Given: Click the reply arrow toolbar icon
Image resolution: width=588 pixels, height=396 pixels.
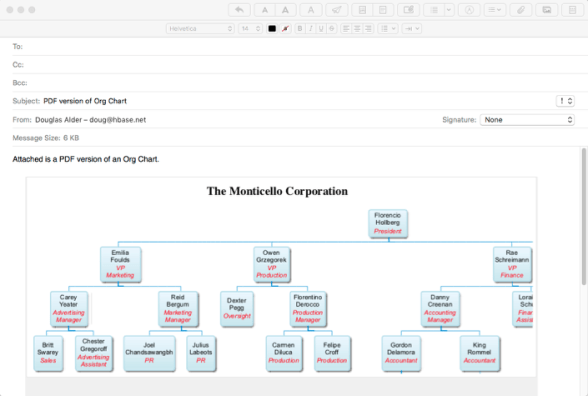Looking at the screenshot, I should 240,10.
